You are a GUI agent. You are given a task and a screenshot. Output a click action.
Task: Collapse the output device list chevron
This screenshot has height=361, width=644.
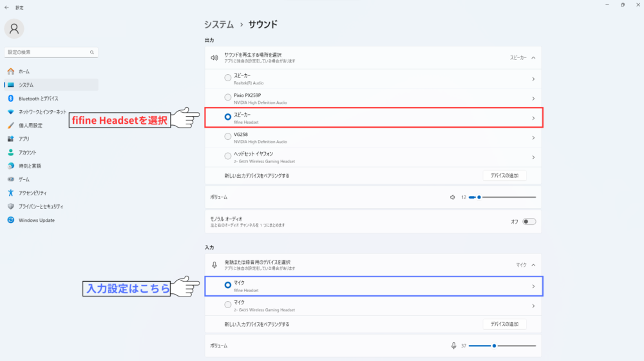pos(533,58)
